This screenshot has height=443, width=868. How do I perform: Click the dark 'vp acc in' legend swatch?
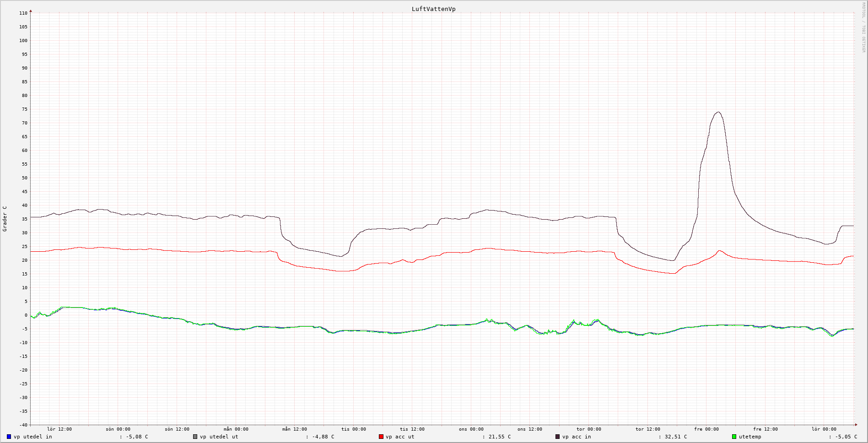coord(557,437)
